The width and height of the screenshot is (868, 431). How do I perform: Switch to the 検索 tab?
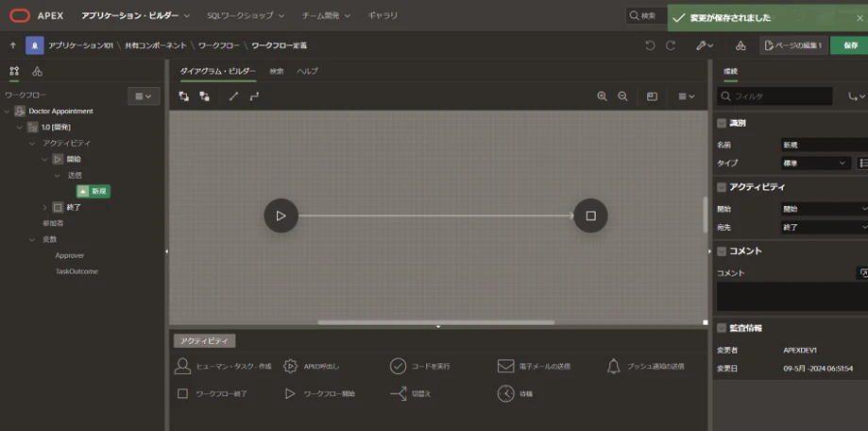click(276, 71)
